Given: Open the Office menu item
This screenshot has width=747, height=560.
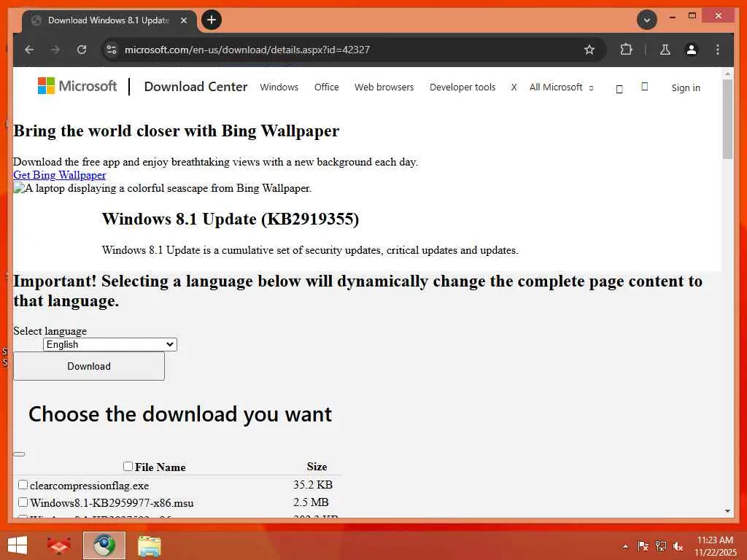Looking at the screenshot, I should pos(326,87).
